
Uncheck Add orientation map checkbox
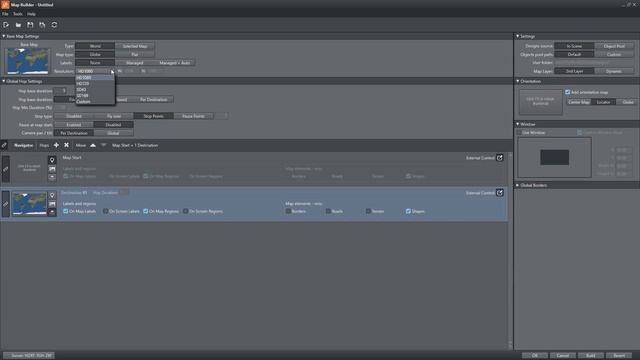tap(568, 92)
